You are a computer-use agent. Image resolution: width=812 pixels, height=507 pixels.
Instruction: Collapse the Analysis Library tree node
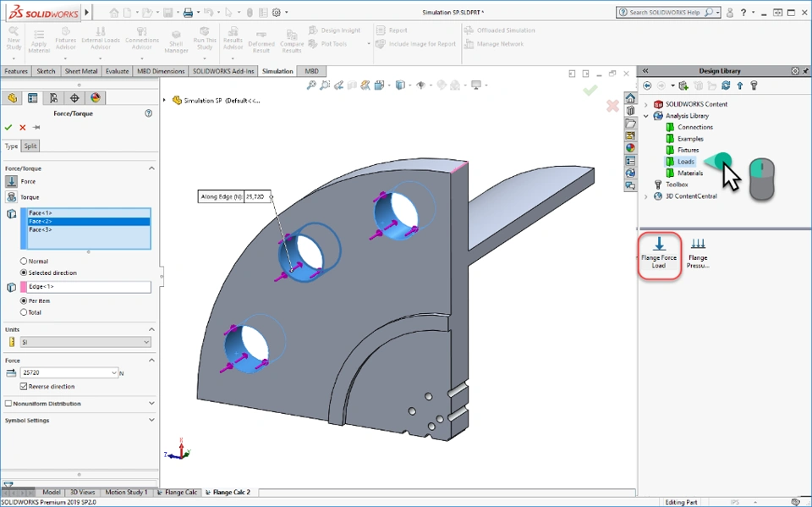click(x=645, y=116)
